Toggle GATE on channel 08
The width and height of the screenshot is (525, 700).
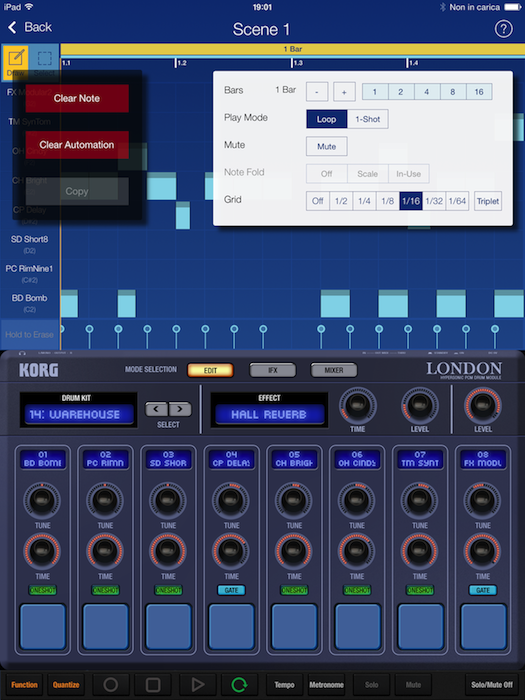(483, 590)
